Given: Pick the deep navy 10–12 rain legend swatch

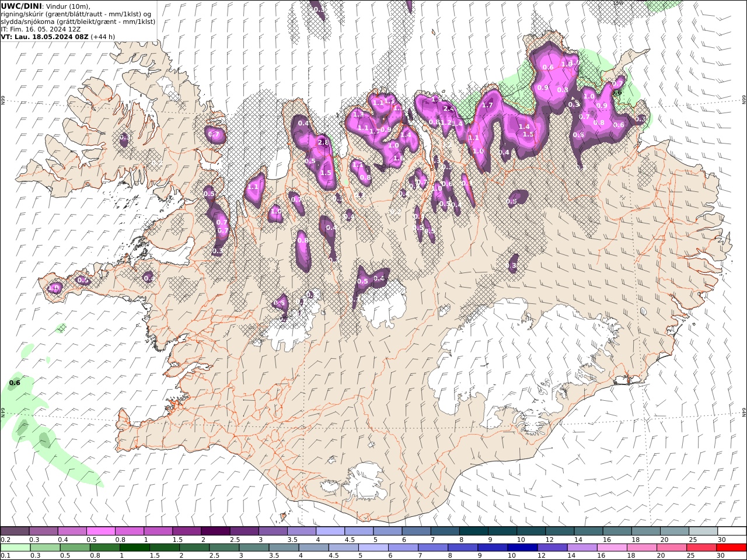Looking at the screenshot, I should pyautogui.click(x=522, y=547).
